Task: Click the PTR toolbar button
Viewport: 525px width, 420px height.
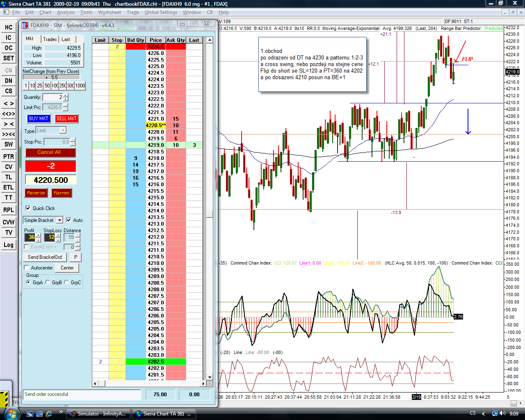Action: point(9,157)
